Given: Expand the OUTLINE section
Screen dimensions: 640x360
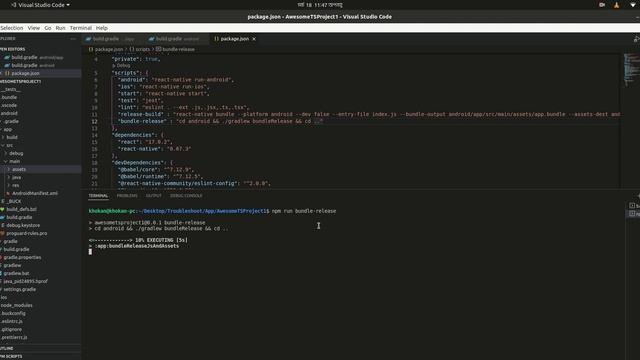Looking at the screenshot, I should [x=40, y=348].
